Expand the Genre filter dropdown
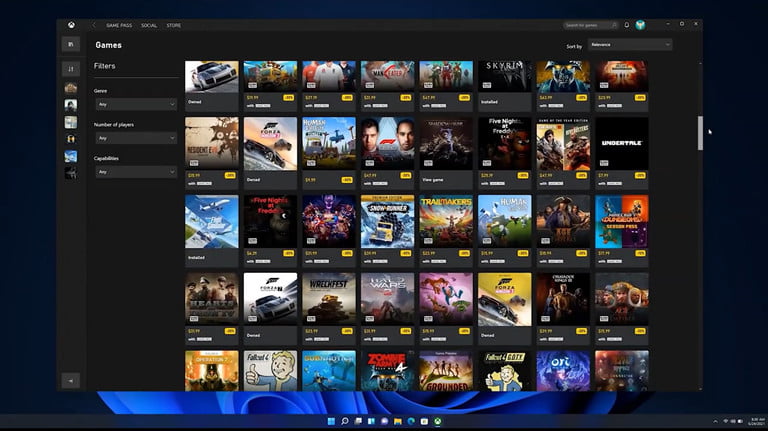 (136, 104)
